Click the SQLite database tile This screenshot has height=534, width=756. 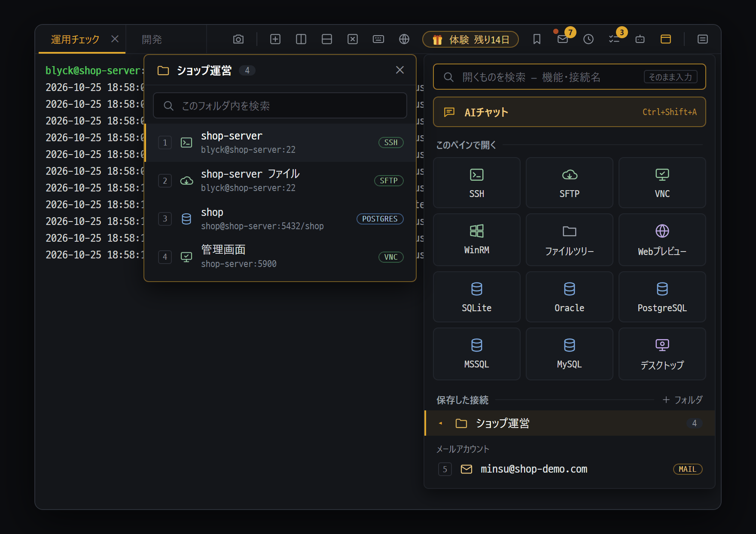point(477,297)
